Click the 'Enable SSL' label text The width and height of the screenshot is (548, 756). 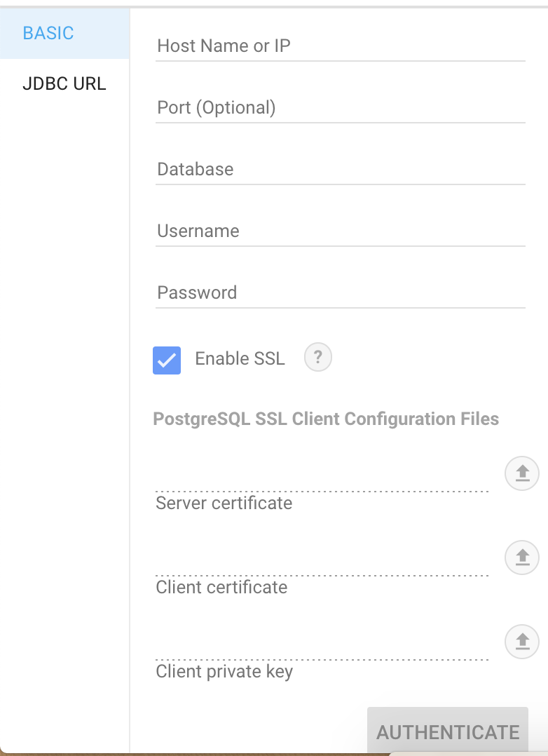[x=240, y=359]
